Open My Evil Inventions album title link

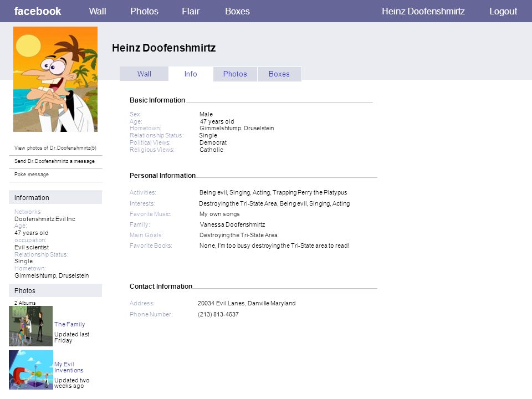pyautogui.click(x=69, y=367)
